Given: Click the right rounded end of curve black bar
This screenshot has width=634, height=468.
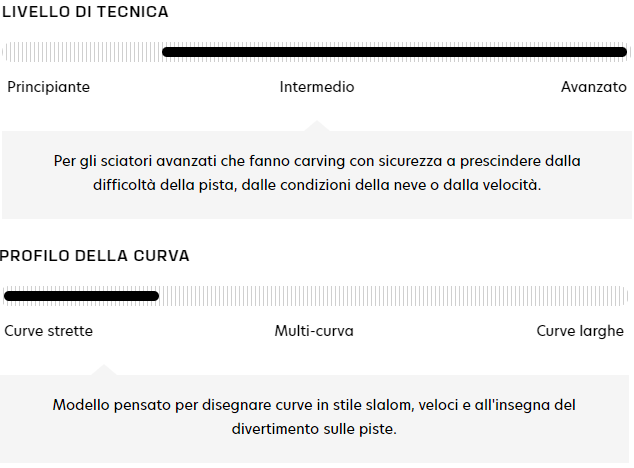Looking at the screenshot, I should [154, 296].
